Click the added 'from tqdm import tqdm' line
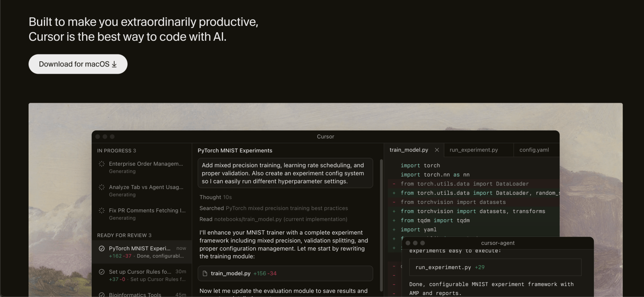Screen dimensions: 644x297 (x=435, y=221)
